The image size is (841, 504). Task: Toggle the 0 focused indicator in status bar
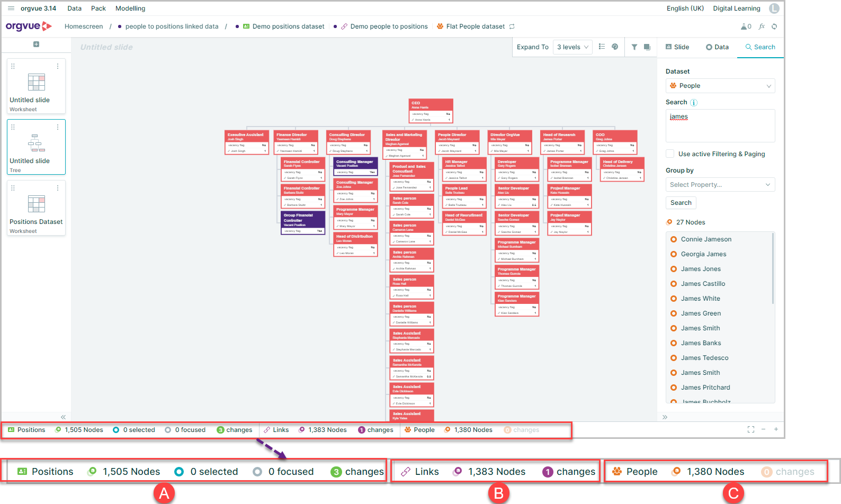tap(185, 430)
